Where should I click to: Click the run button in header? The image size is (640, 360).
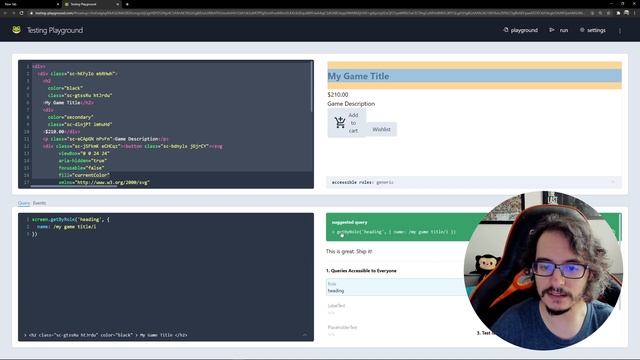(x=559, y=30)
